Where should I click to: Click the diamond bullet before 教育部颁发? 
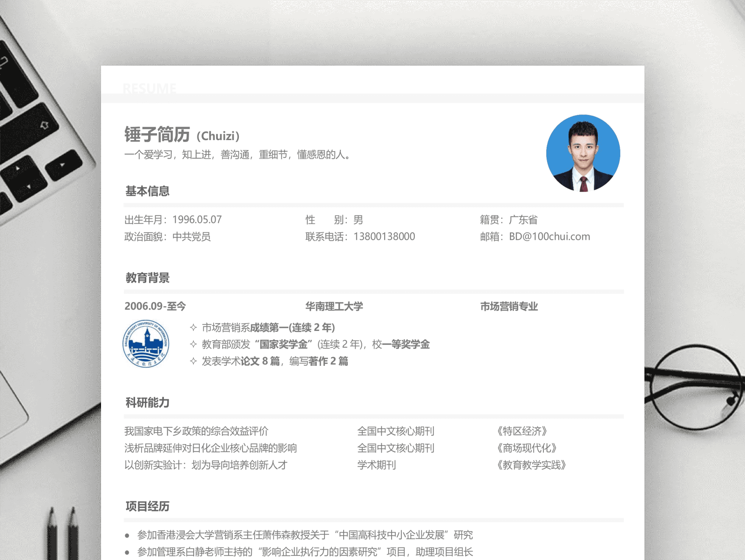tap(193, 344)
